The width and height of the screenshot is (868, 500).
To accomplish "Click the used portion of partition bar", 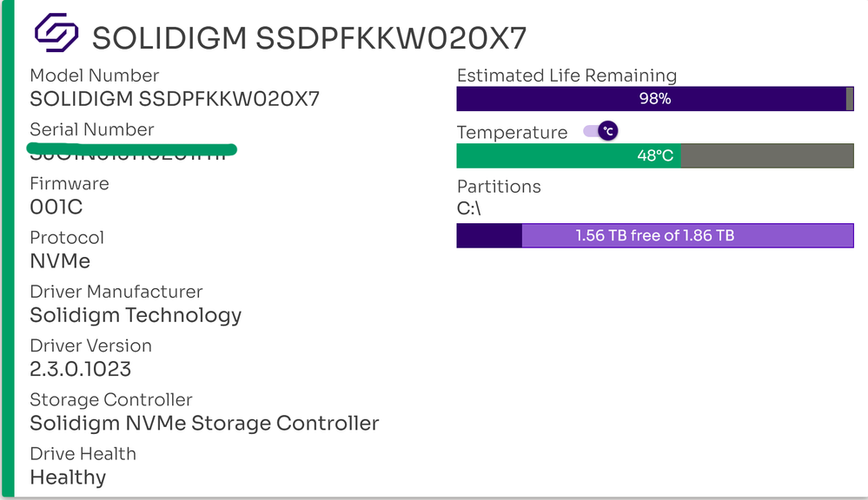I will point(489,235).
